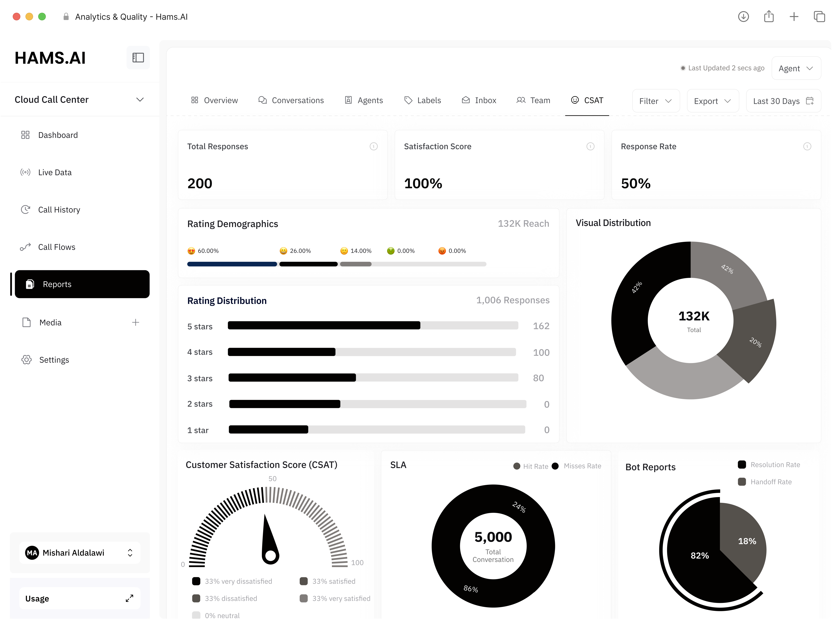Click the angry red emoji at 0.00%
The width and height of the screenshot is (840, 628).
coord(442,251)
